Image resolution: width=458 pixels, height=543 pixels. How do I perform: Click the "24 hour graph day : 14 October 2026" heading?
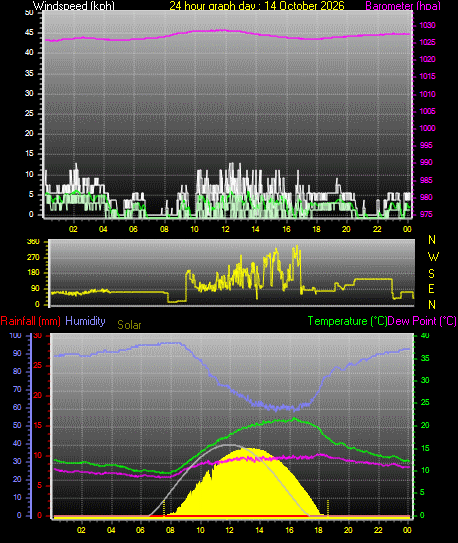(x=257, y=6)
